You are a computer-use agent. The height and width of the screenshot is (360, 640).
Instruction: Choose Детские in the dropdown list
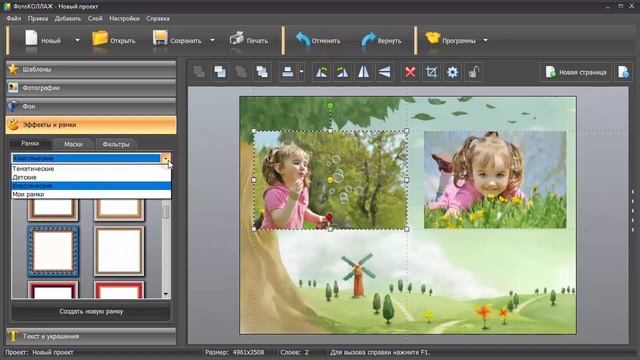91,177
